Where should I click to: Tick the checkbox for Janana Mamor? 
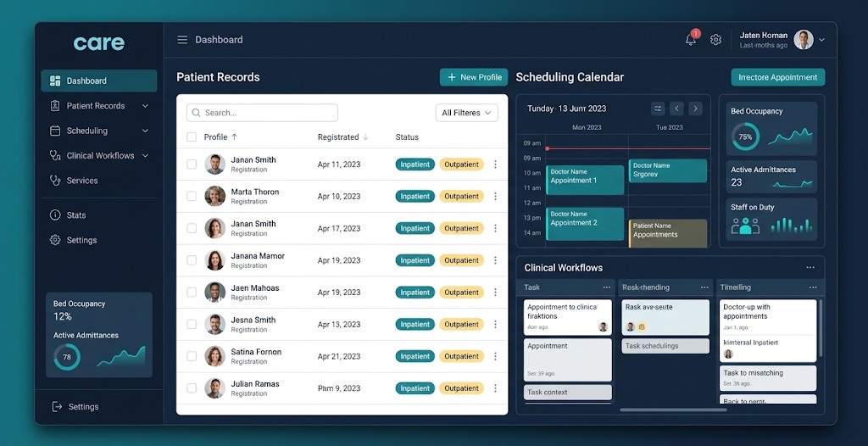click(192, 260)
